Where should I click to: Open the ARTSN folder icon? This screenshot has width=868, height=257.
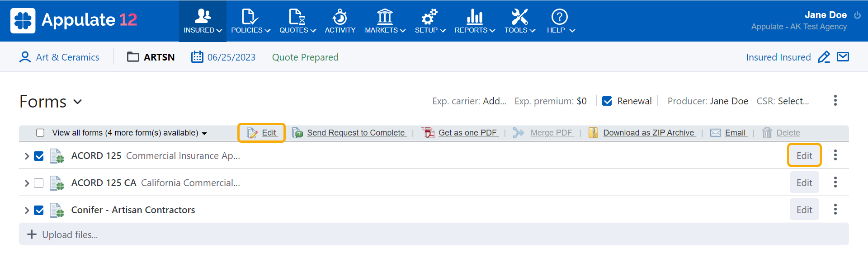(x=133, y=57)
